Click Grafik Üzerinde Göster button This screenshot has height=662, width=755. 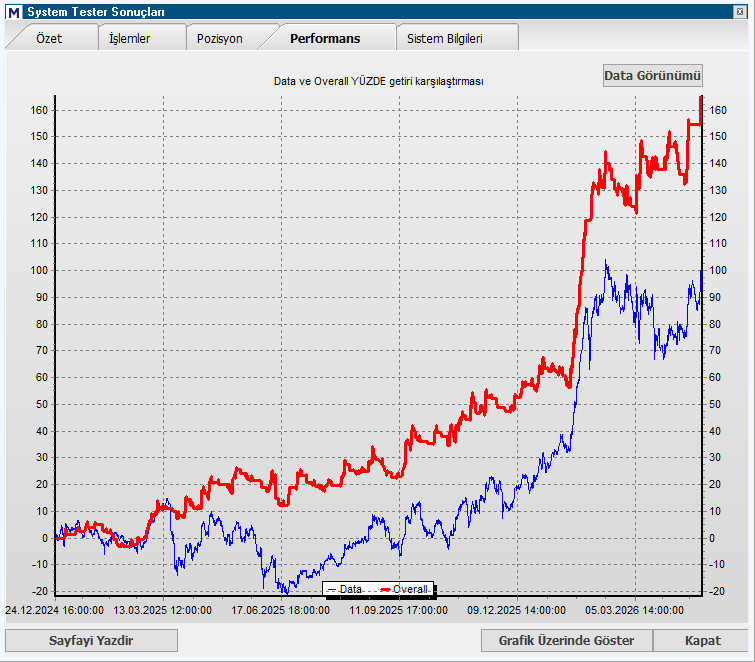coord(566,640)
